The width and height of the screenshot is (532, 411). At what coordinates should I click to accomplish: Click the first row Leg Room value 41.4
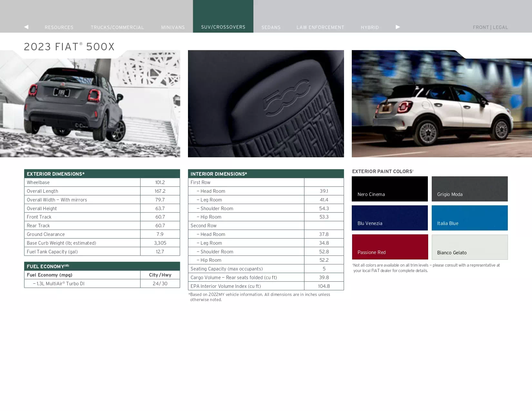point(324,200)
